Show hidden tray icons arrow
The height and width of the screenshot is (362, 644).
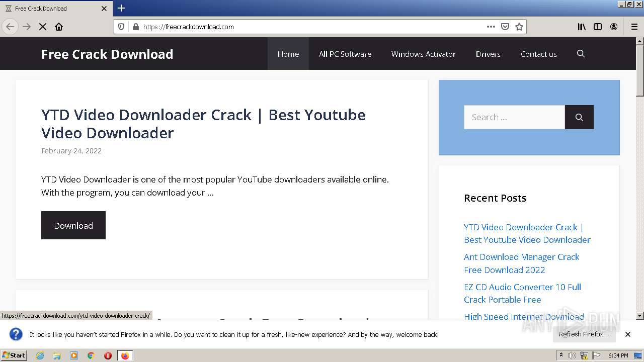pos(561,355)
